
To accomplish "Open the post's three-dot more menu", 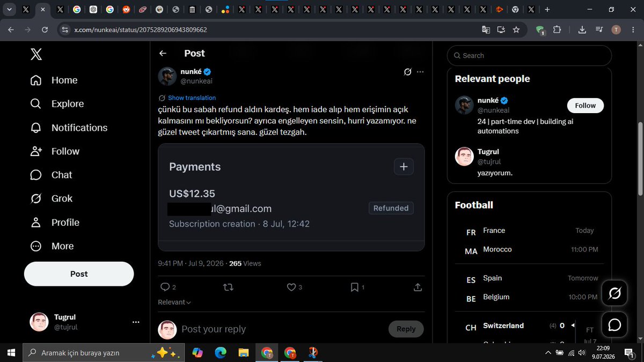I will click(420, 72).
